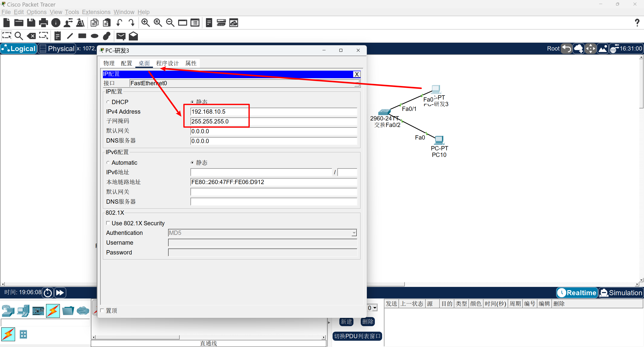Open the Extensions menu
Image resolution: width=644 pixels, height=347 pixels.
click(96, 12)
